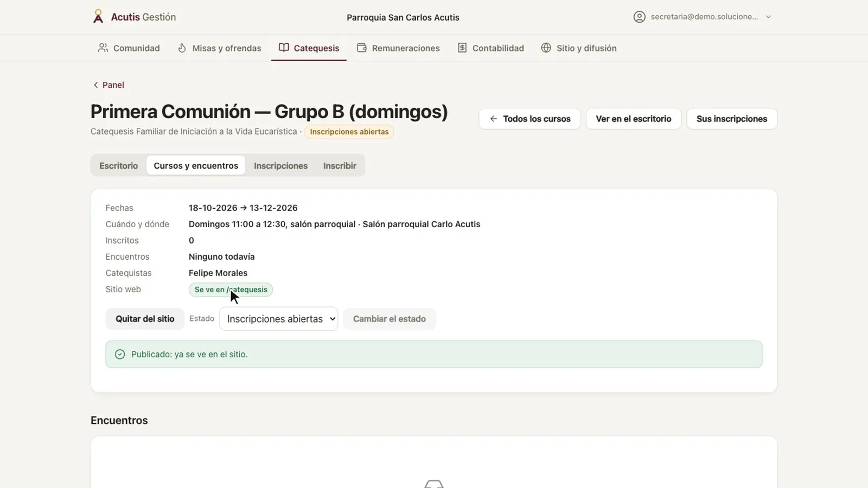
Task: Open the Contabilidad section
Action: tap(490, 48)
